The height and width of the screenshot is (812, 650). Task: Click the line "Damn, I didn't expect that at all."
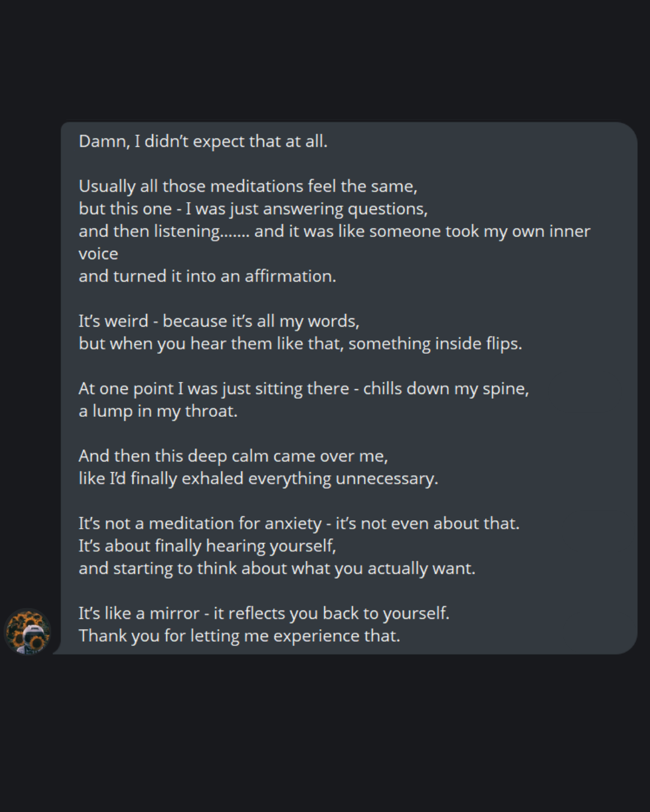coord(203,141)
